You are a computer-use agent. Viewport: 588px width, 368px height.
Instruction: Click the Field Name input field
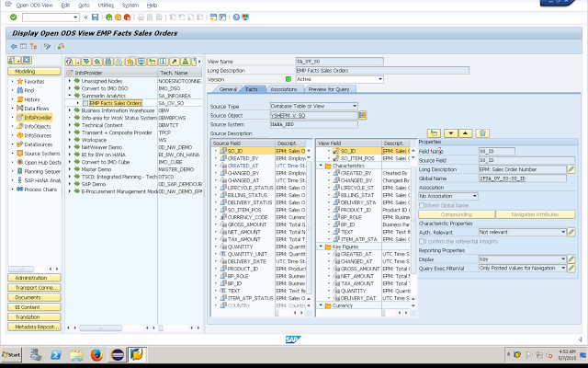[x=497, y=151]
